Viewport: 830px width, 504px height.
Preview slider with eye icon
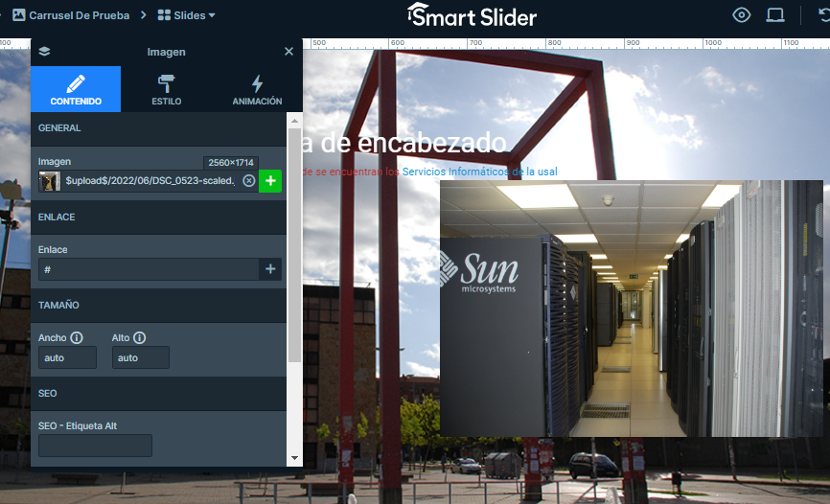pos(741,14)
